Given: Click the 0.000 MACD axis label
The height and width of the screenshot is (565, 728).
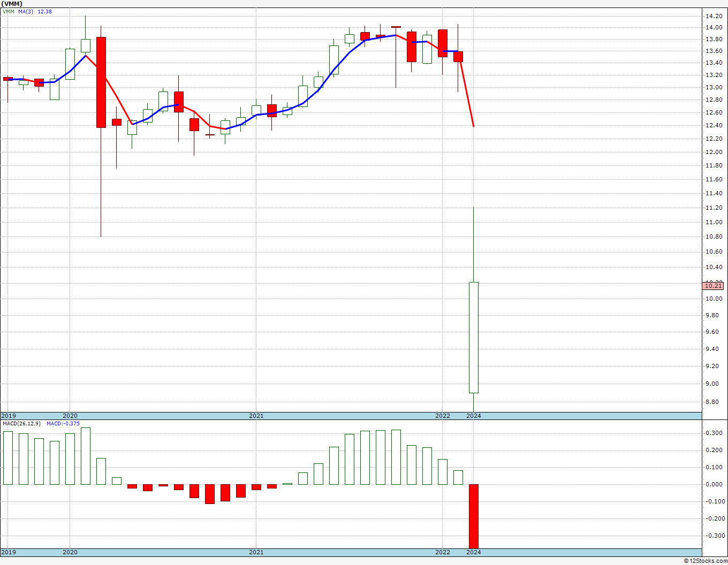Looking at the screenshot, I should (x=715, y=485).
